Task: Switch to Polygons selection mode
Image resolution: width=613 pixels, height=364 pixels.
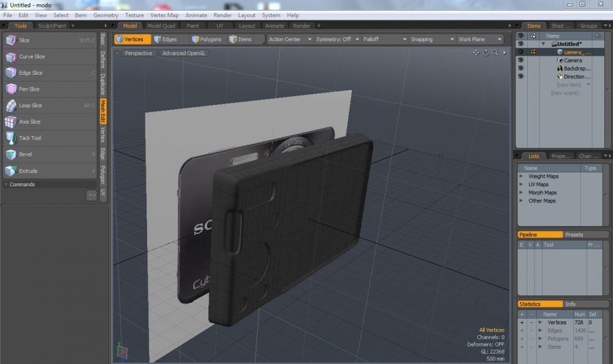Action: [x=207, y=39]
